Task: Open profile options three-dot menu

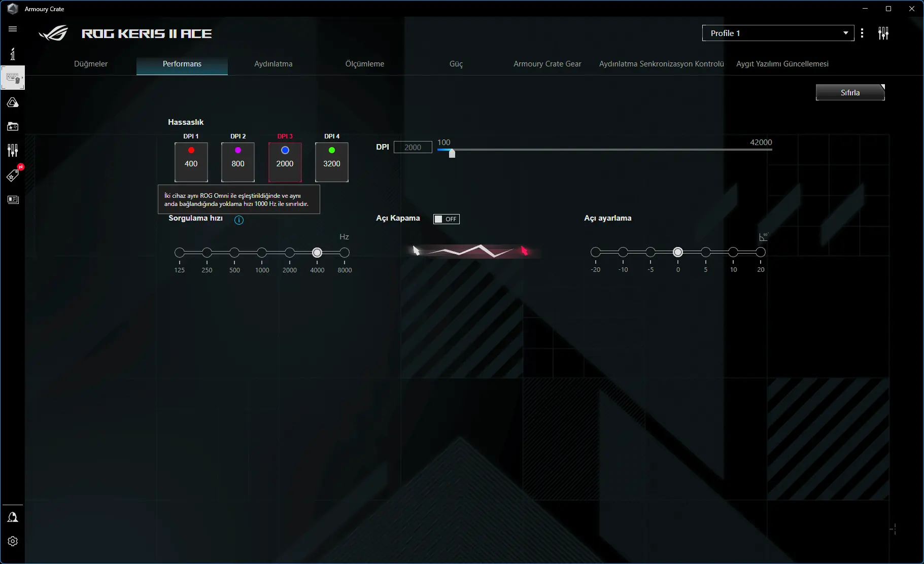Action: coord(862,33)
